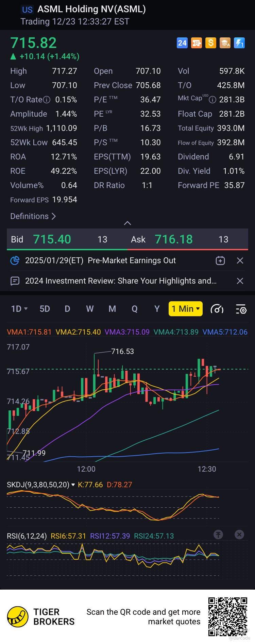The height and width of the screenshot is (644, 255).
Task: Switch to the Q quarterly chart tab
Action: coord(135,309)
